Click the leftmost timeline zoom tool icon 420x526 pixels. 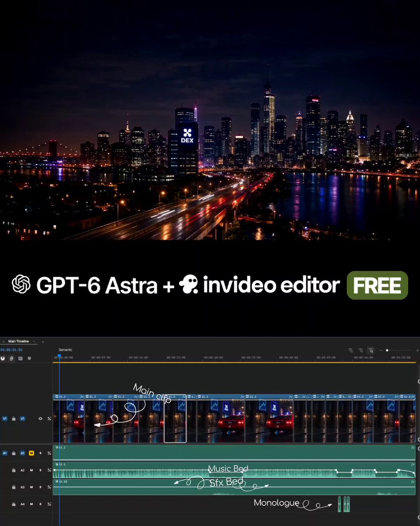click(351, 351)
